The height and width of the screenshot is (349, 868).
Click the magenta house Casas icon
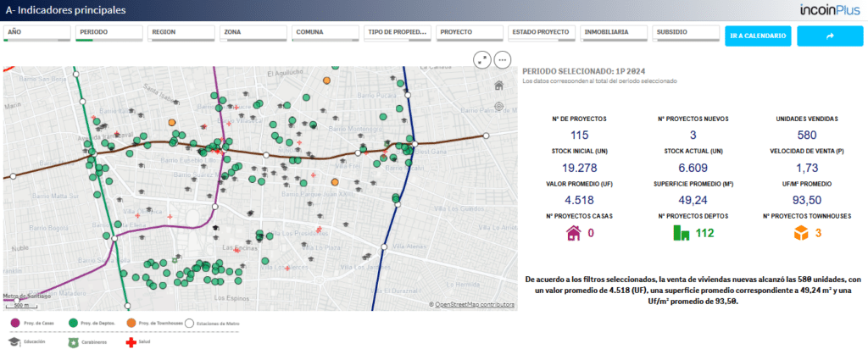coord(573,234)
